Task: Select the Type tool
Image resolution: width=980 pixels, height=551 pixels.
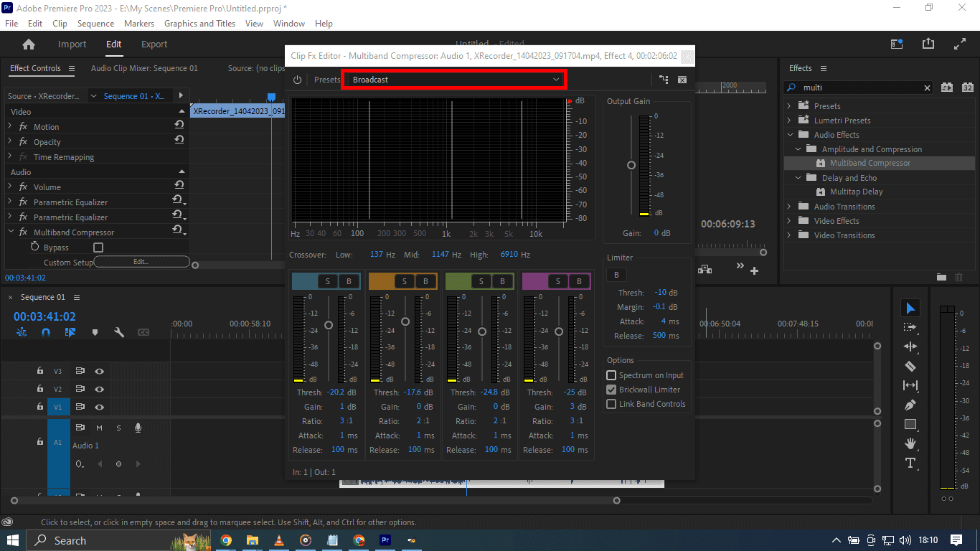Action: click(x=910, y=463)
